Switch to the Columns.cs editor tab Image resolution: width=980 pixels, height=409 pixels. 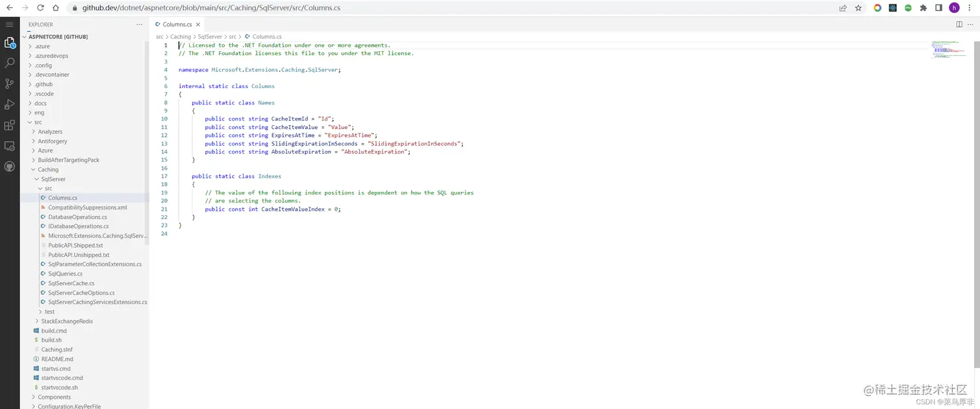coord(177,25)
